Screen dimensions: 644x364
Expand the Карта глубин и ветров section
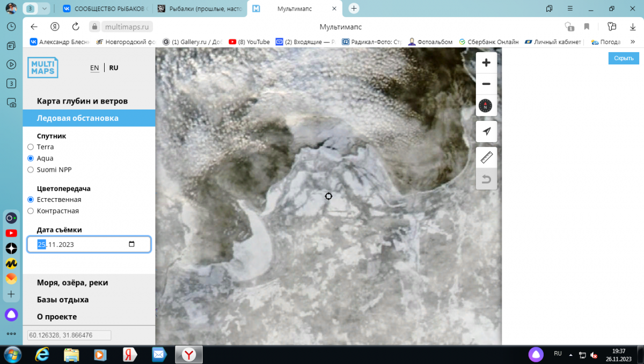click(82, 101)
